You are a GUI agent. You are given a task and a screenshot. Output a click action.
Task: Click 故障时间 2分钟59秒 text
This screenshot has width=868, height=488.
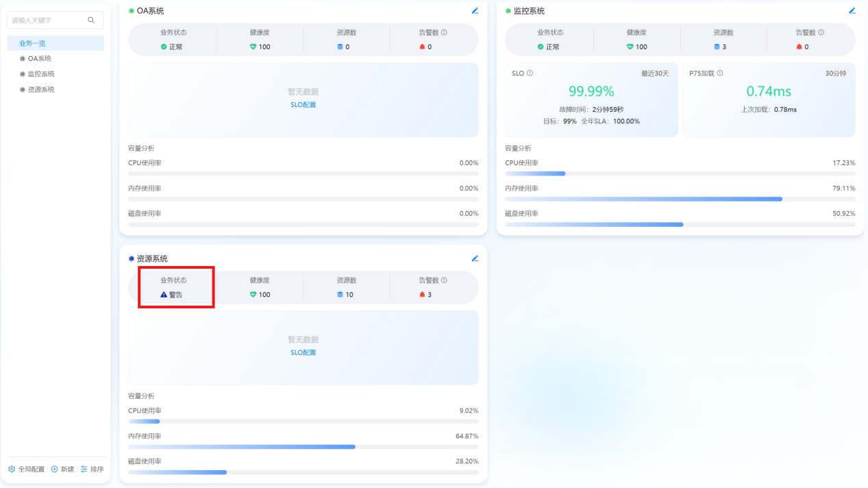tap(591, 110)
